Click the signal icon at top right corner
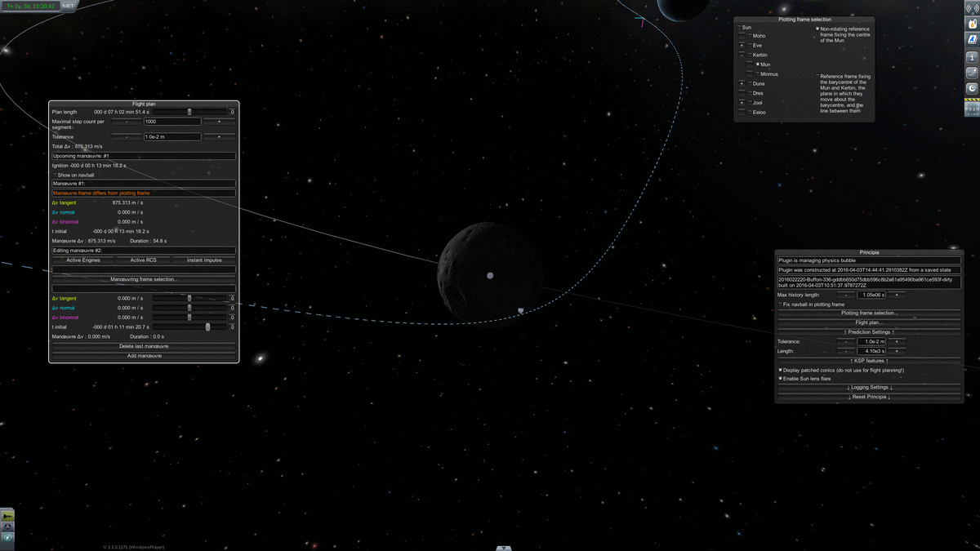 [973, 8]
